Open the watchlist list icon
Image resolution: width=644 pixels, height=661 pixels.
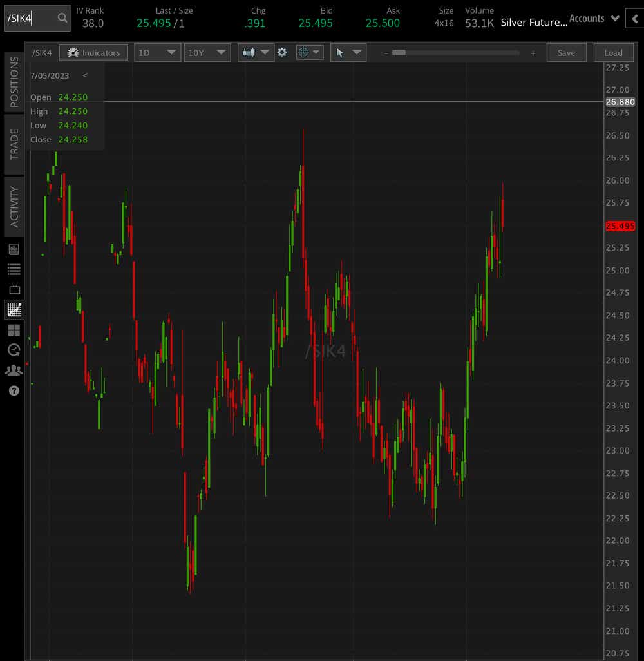click(14, 269)
